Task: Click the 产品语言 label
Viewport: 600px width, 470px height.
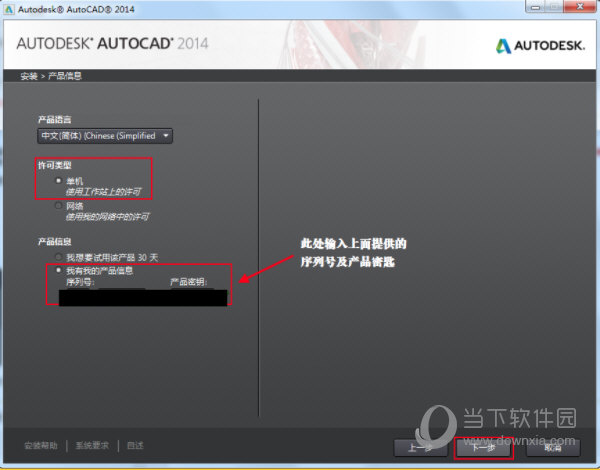Action: point(55,119)
